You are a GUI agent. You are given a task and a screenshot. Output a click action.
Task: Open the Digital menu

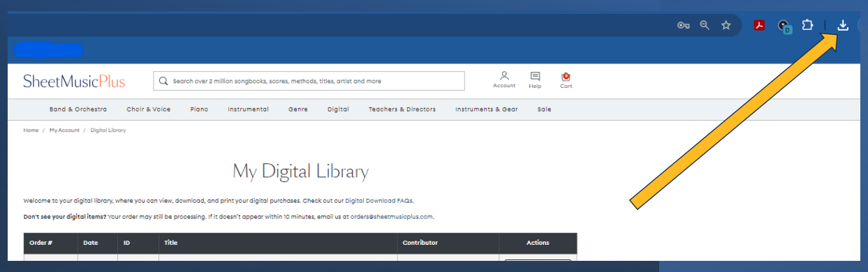[x=338, y=109]
